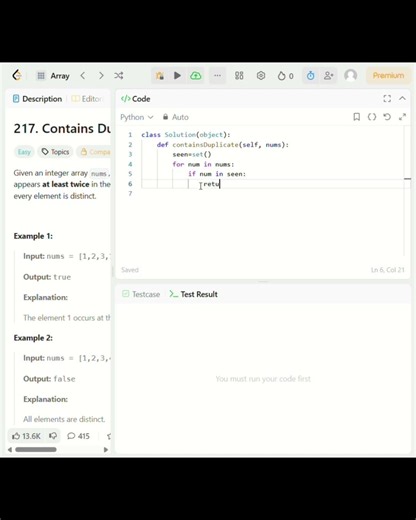Image resolution: width=416 pixels, height=520 pixels.
Task: Open the settings gear icon
Action: (x=261, y=76)
